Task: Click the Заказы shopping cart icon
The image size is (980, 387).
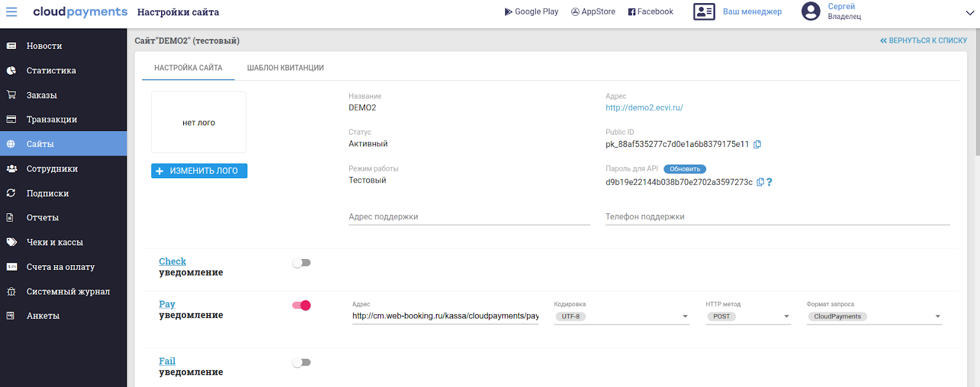Action: click(x=11, y=95)
